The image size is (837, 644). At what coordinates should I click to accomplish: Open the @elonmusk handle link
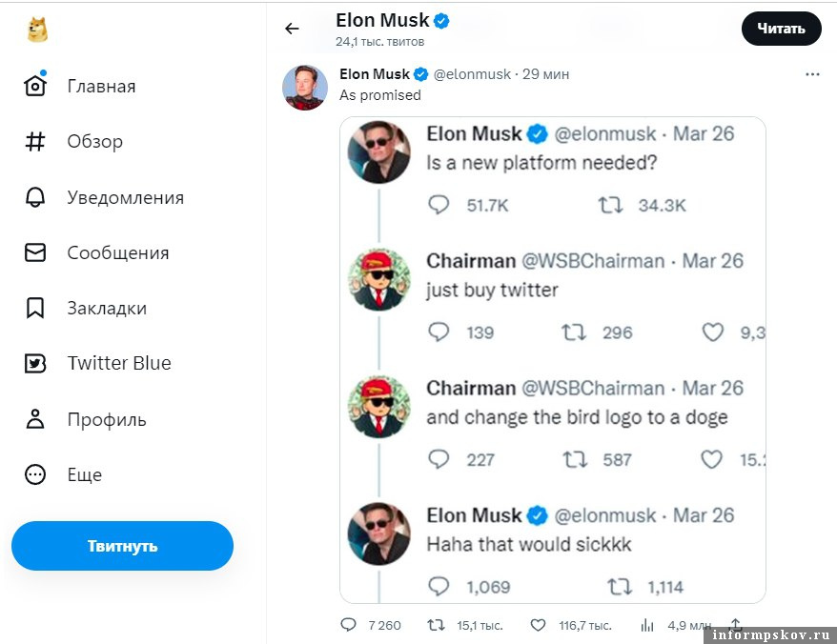click(473, 74)
